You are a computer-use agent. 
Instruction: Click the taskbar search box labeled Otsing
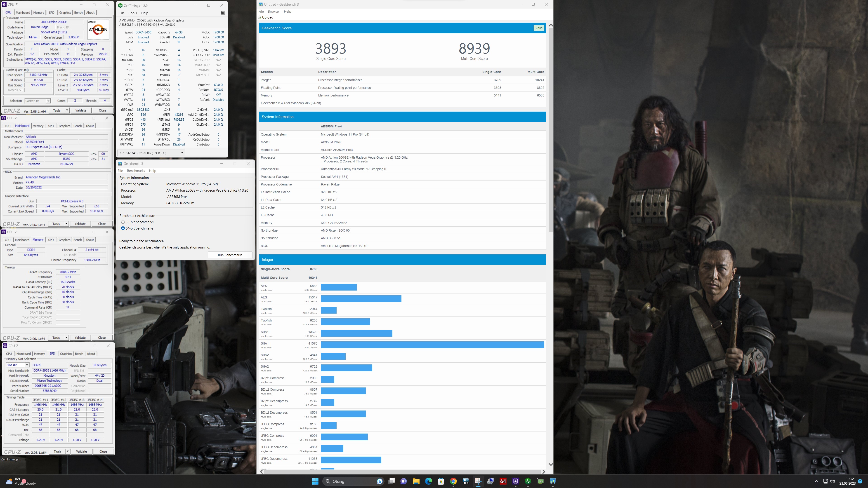pos(353,481)
